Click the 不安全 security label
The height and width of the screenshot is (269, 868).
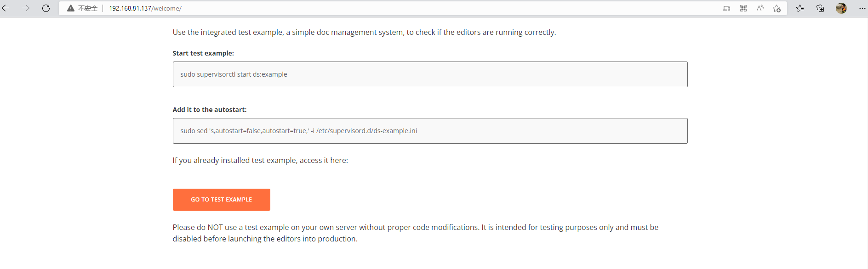point(88,8)
